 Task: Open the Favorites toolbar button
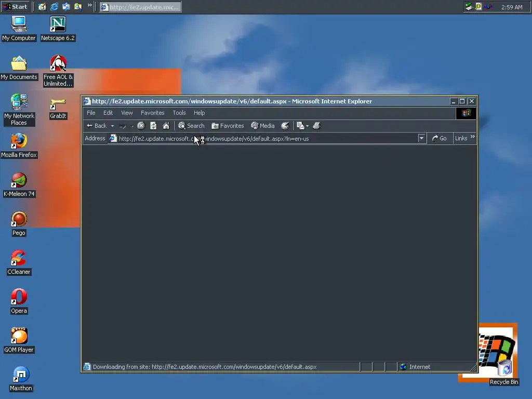[x=228, y=126]
